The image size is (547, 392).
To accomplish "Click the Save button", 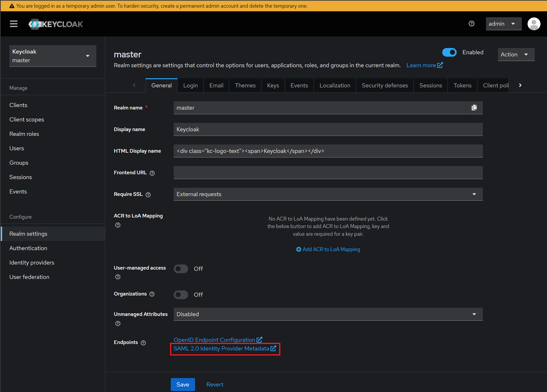I will click(x=183, y=384).
